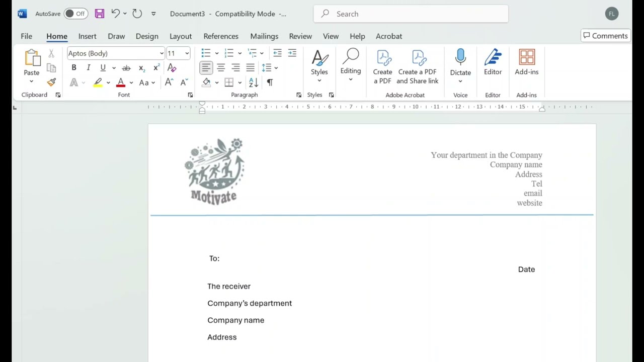Screen dimensions: 644x362
Task: Increase font size with Grow Font
Action: pos(169,82)
